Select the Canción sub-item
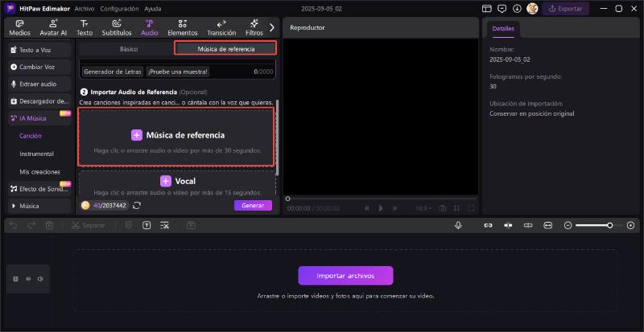Viewport: 644px width, 332px height. 31,136
